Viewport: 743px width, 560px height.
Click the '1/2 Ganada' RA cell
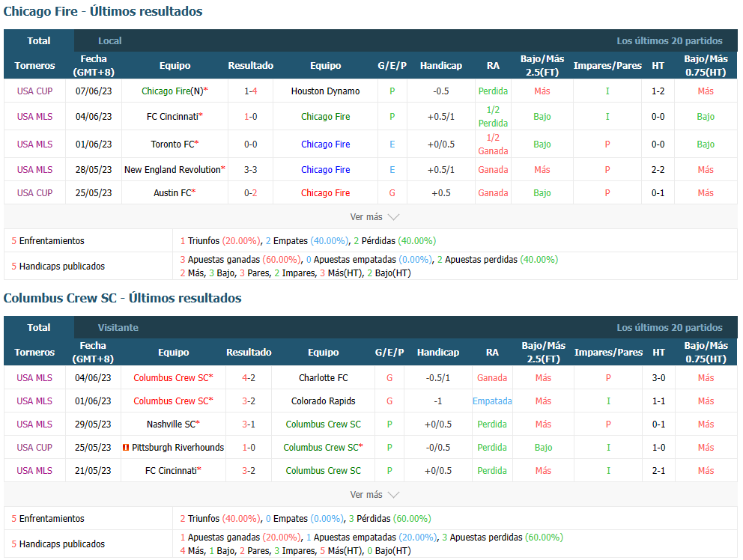pyautogui.click(x=493, y=144)
